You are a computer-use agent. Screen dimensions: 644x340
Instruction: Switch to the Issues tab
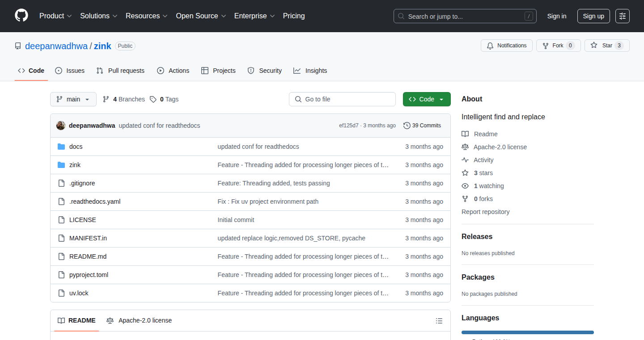click(70, 71)
